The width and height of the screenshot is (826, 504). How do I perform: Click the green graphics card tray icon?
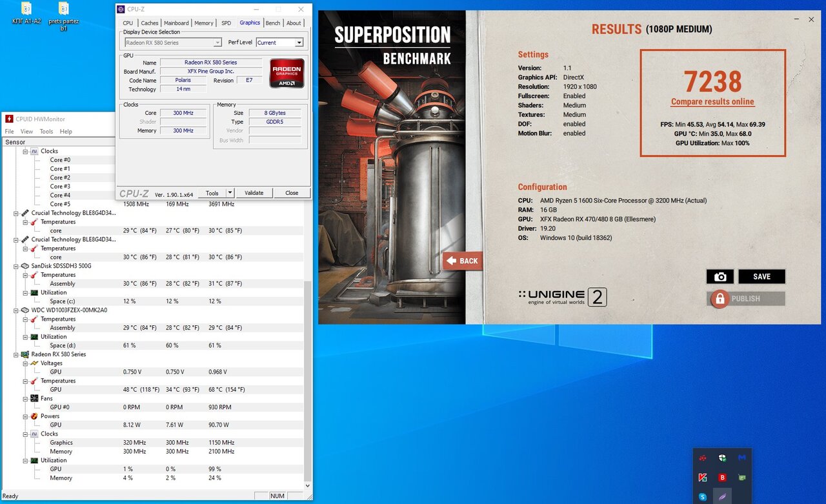742,478
